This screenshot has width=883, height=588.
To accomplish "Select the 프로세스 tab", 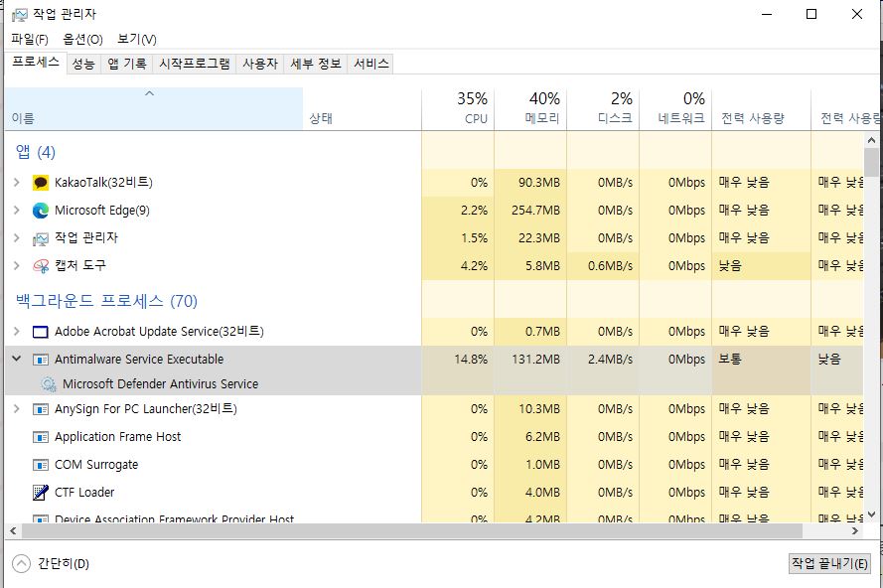I will coord(36,62).
